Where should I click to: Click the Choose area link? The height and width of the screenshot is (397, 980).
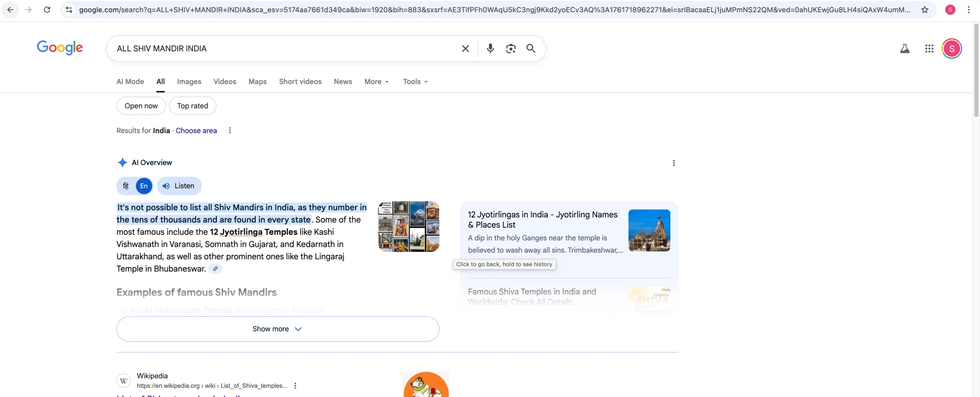coord(196,131)
